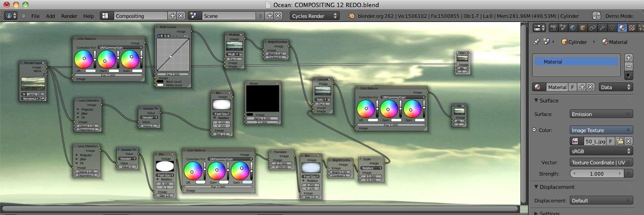The image size is (644, 215).
Task: Open the screen layout browse icon
Action: (x=107, y=16)
